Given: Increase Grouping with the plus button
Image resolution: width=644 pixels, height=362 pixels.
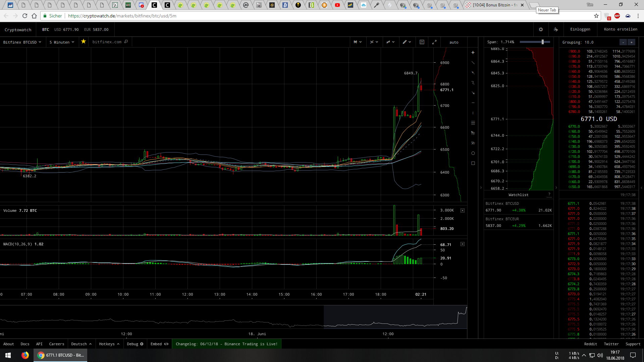Looking at the screenshot, I should pos(631,42).
